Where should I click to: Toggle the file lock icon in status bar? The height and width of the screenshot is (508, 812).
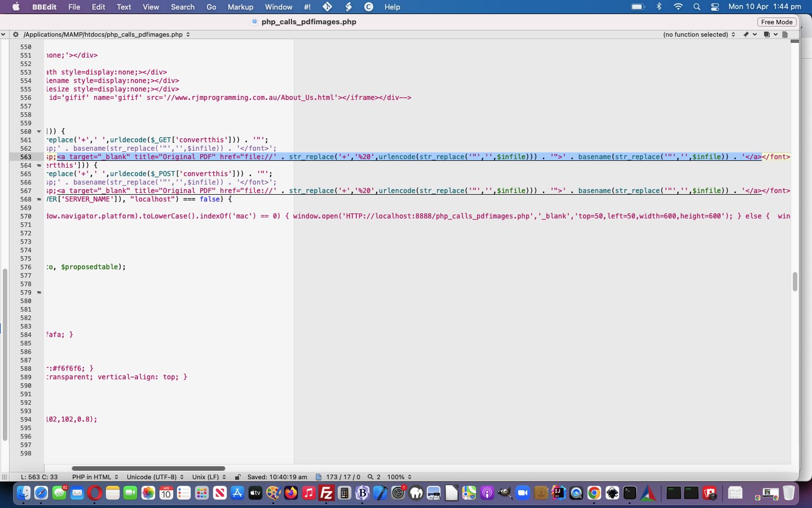[x=238, y=477]
